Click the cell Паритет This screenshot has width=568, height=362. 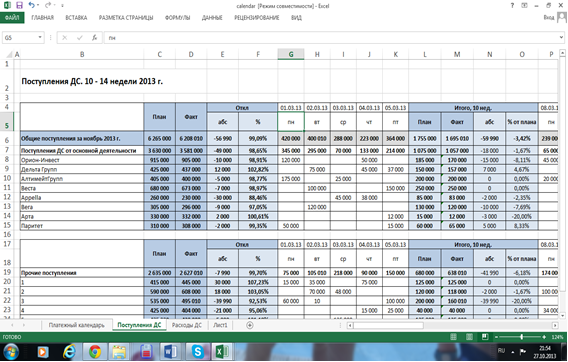pos(82,226)
